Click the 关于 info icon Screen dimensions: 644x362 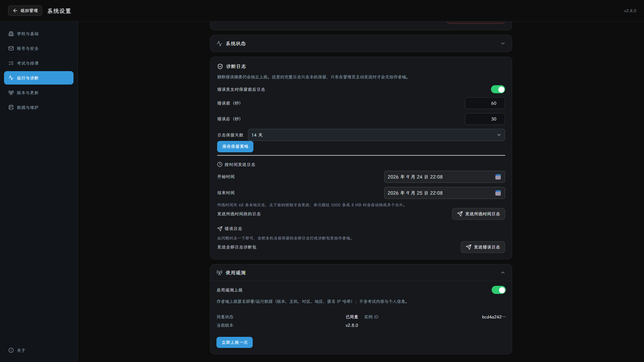tap(11, 350)
